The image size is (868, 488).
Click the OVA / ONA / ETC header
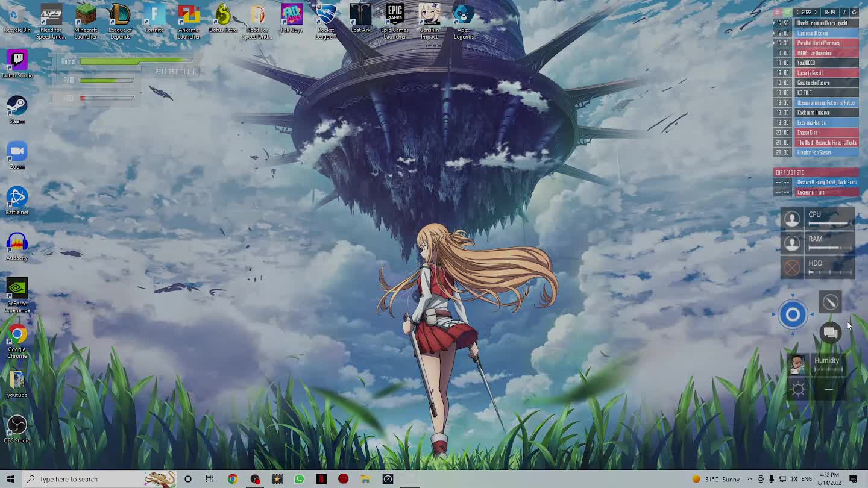[817, 172]
